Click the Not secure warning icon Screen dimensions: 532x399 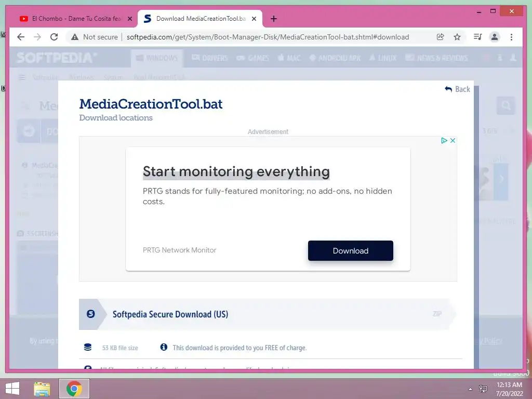point(75,37)
